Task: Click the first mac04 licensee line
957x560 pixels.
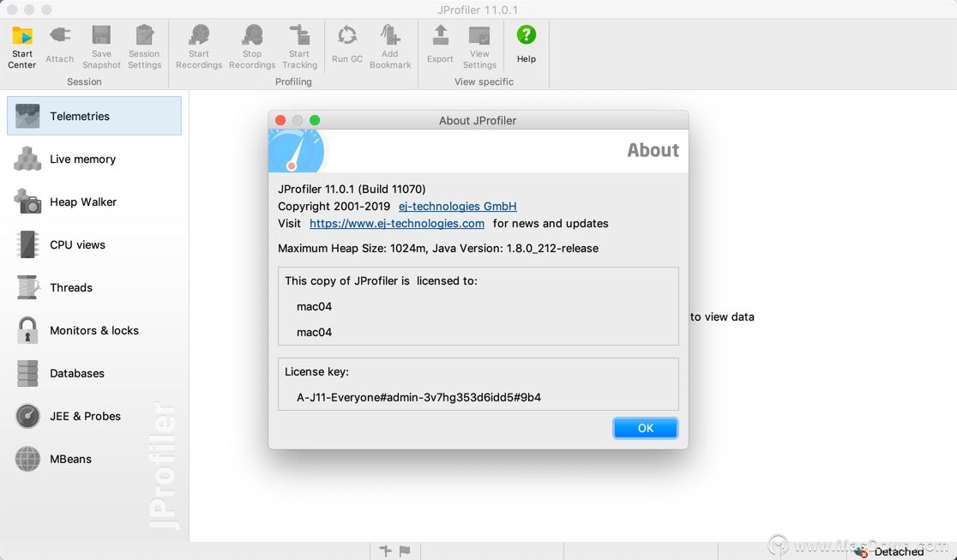Action: pos(315,306)
